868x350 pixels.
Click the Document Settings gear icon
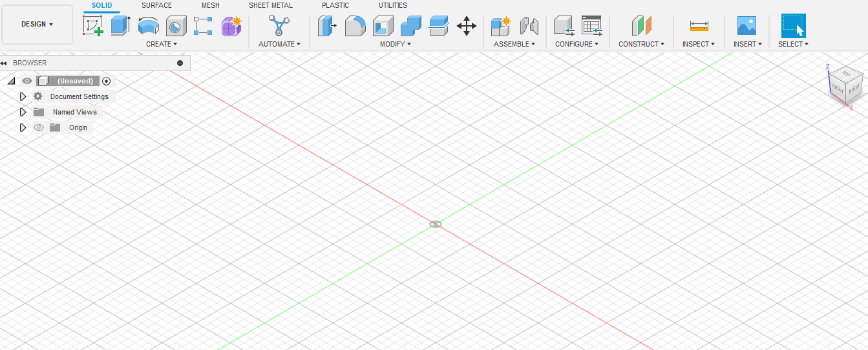pos(38,96)
